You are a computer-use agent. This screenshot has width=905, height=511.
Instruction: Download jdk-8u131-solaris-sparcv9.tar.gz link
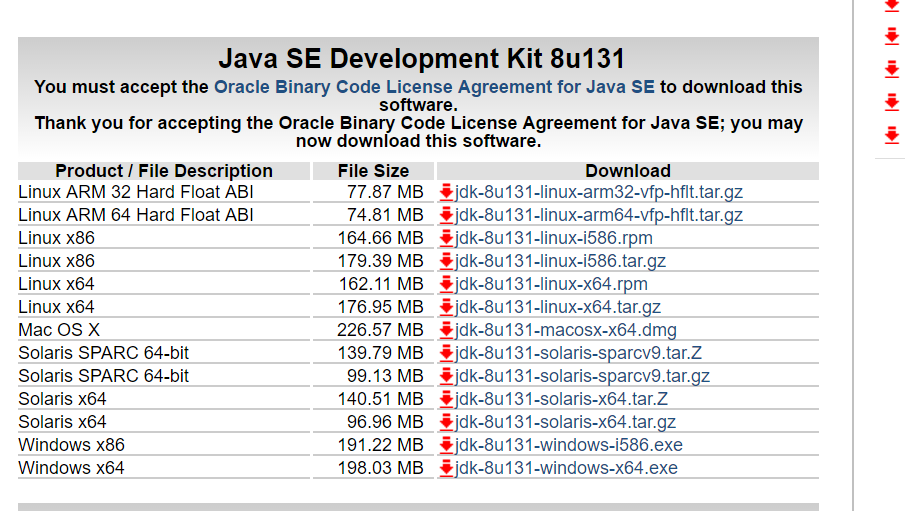coord(582,376)
